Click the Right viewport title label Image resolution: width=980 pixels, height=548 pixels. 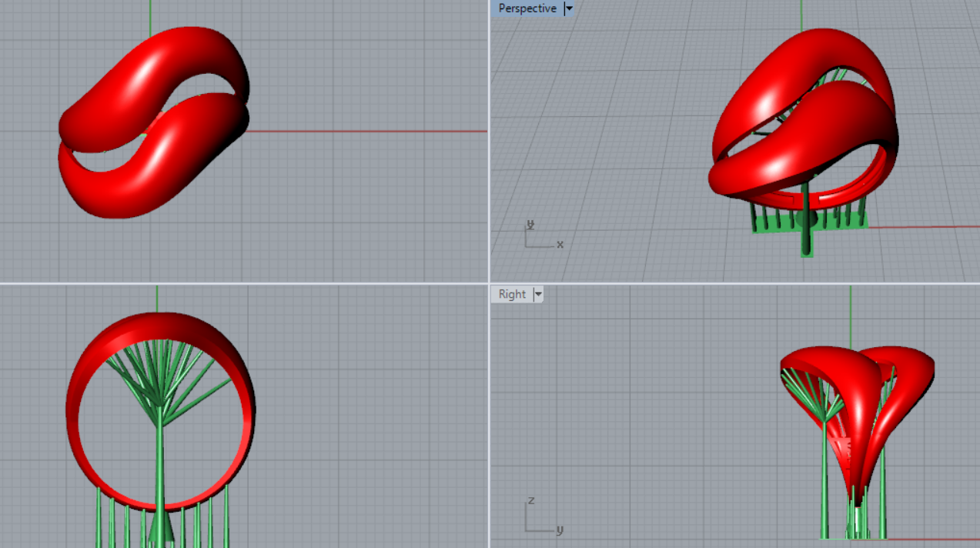point(512,294)
